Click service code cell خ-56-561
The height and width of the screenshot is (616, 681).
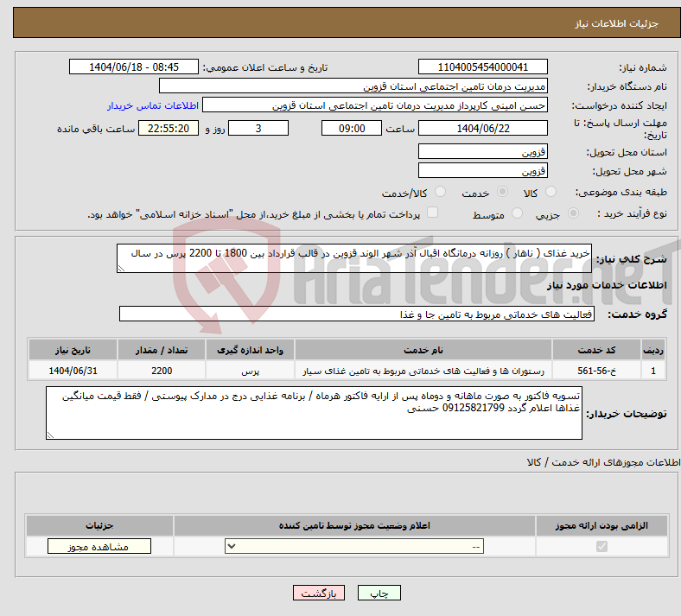[x=597, y=371]
